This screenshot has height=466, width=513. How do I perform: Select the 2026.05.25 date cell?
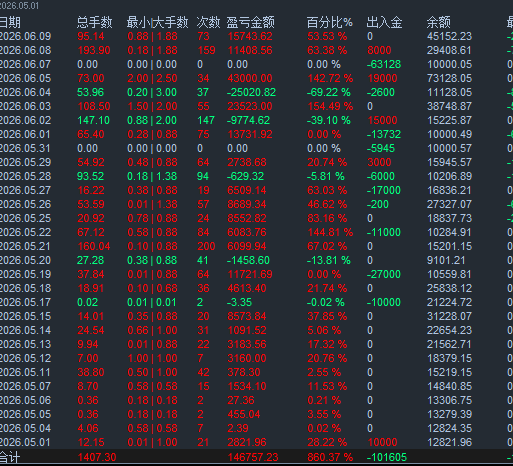(x=25, y=218)
